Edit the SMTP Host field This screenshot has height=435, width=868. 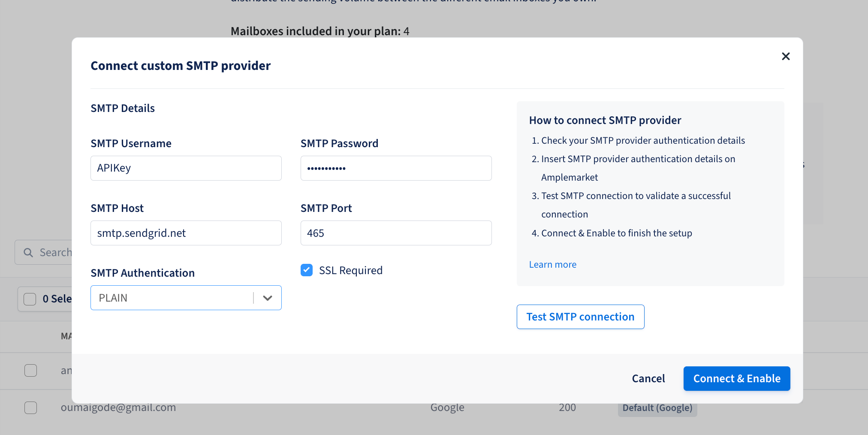186,233
